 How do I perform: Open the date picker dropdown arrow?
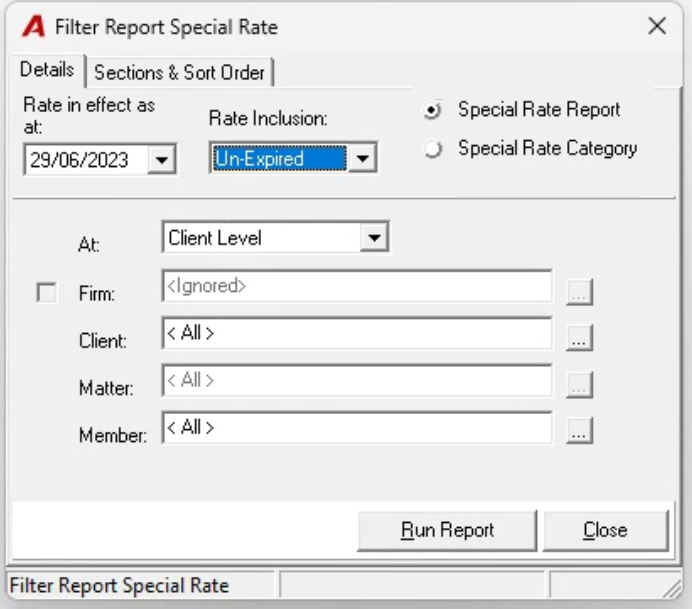[162, 160]
